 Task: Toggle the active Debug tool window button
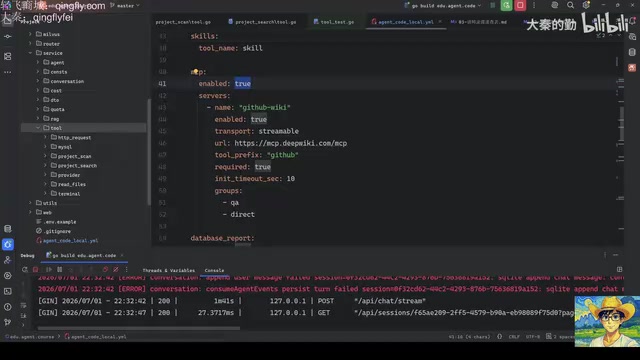pos(8,244)
